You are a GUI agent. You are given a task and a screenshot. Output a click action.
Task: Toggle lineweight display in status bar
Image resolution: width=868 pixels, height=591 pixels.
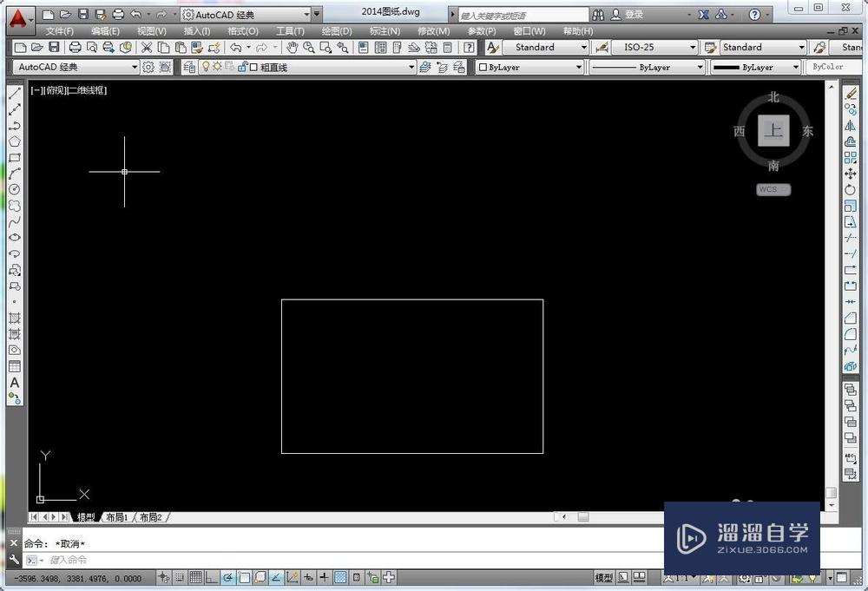click(x=325, y=578)
